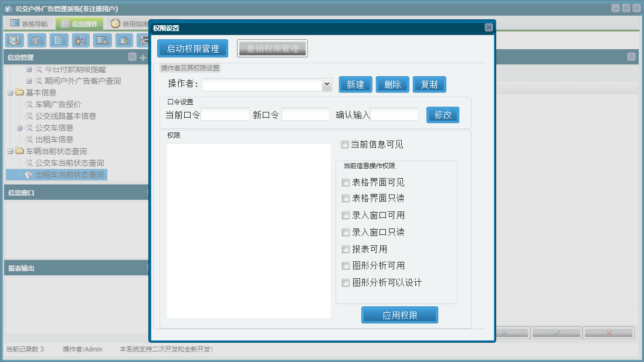Viewport: 644px width, 362px height.
Task: Open the 操作者 dropdown arrow
Action: (327, 84)
